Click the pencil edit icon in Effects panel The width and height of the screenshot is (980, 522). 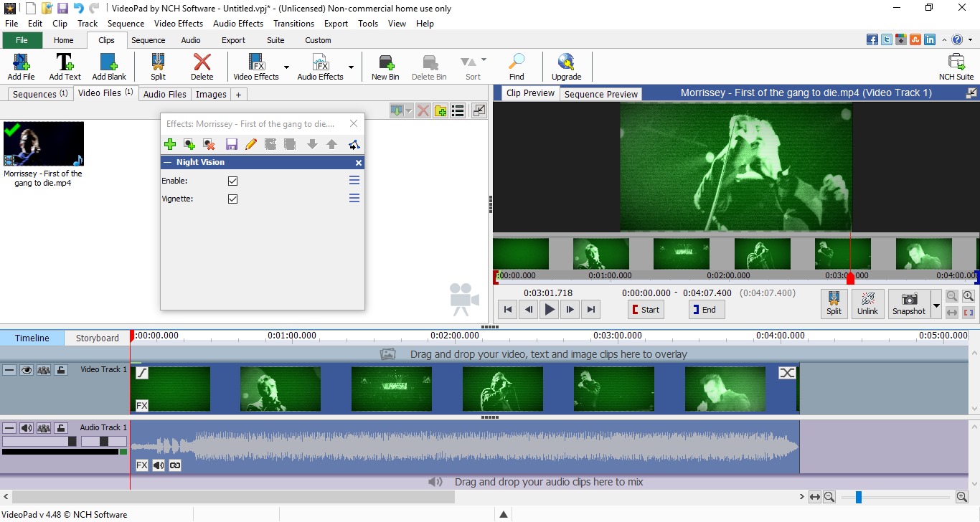(250, 144)
